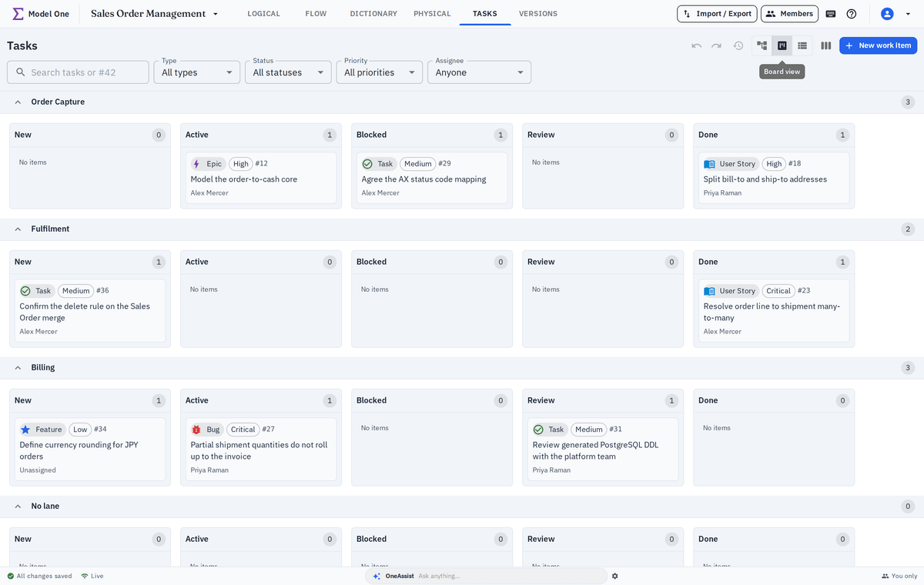
Task: Collapse the Fulfilment lane
Action: click(x=18, y=229)
